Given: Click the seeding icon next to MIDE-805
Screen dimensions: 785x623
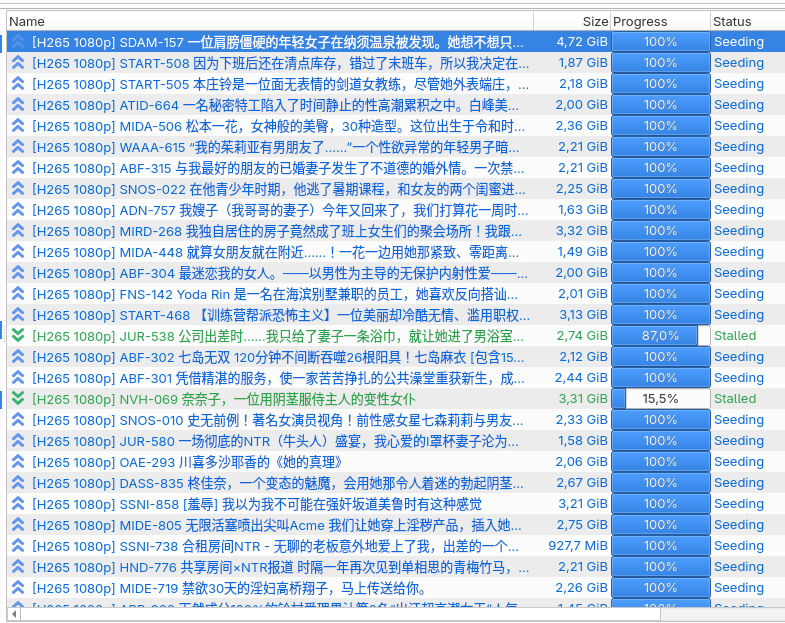Looking at the screenshot, I should 18,525.
